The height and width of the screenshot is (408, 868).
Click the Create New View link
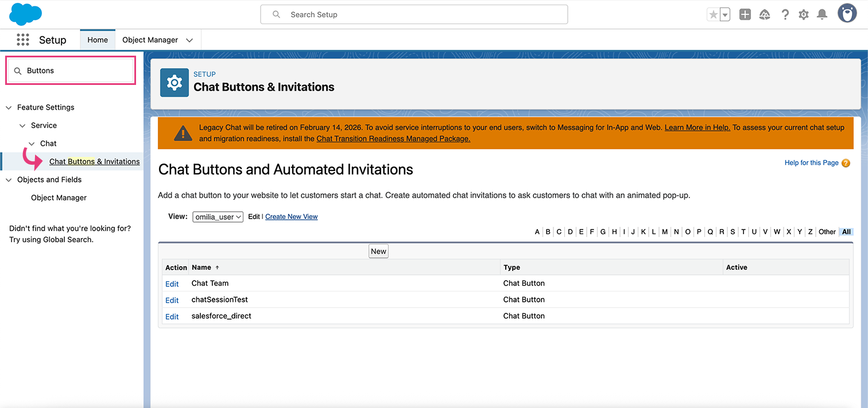[x=291, y=217]
